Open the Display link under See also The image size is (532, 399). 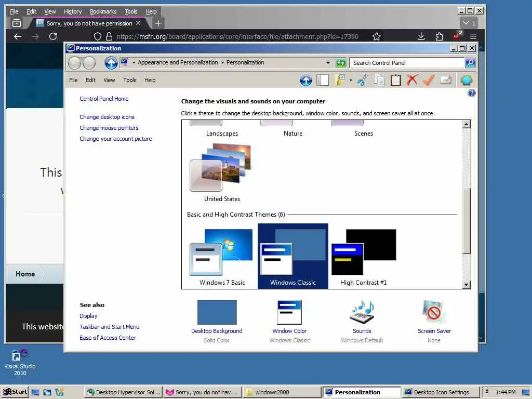tap(88, 316)
